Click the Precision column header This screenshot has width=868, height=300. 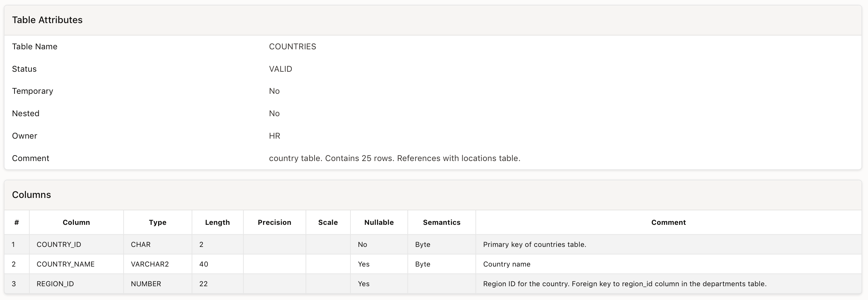[274, 222]
